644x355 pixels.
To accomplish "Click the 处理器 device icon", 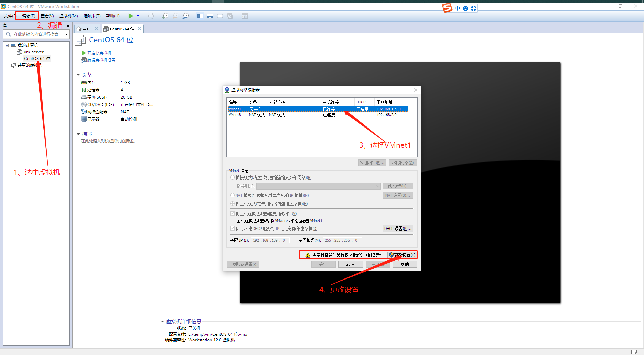I will pos(84,90).
